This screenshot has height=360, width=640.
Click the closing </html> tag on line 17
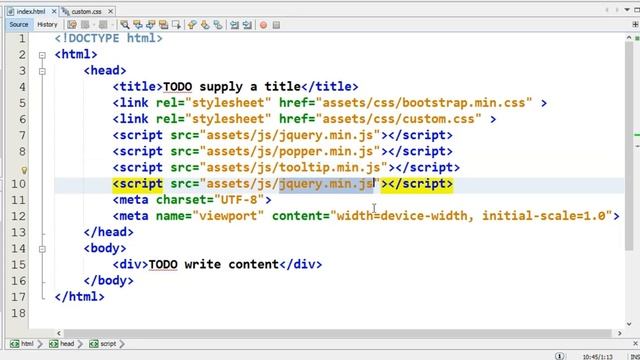pos(80,297)
